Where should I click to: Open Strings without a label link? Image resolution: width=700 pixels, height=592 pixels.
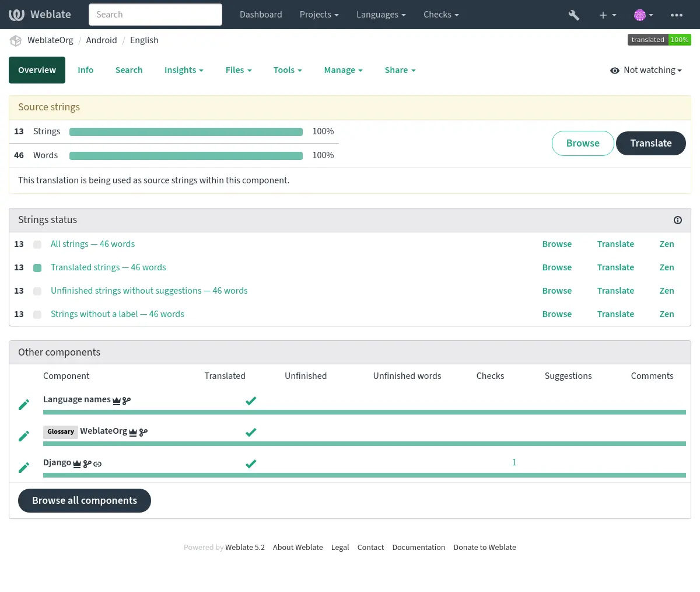click(x=117, y=314)
